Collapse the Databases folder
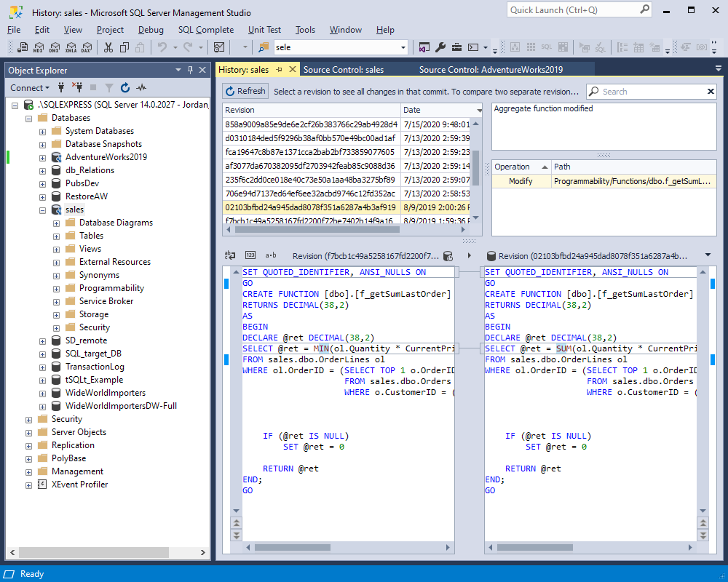The image size is (728, 582). [29, 119]
